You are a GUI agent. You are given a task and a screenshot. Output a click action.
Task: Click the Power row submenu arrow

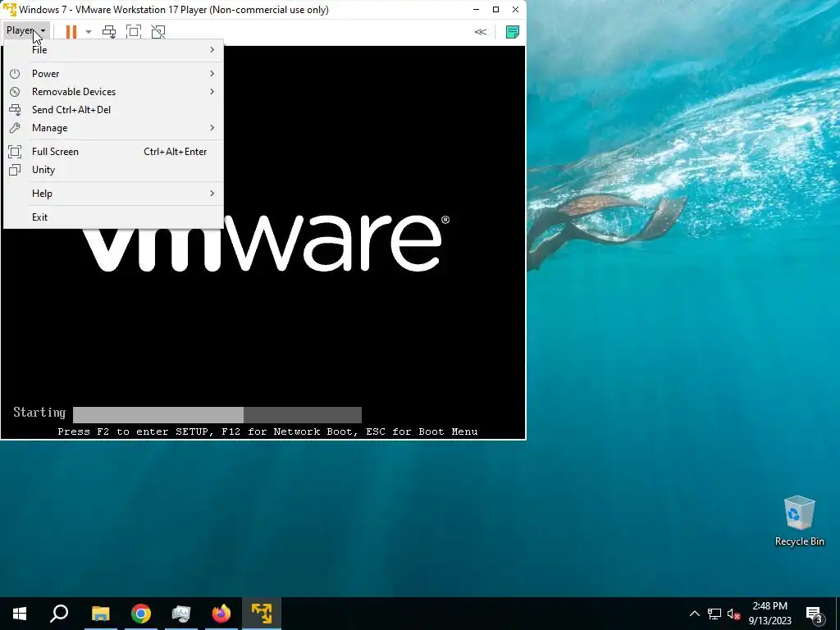pos(212,73)
